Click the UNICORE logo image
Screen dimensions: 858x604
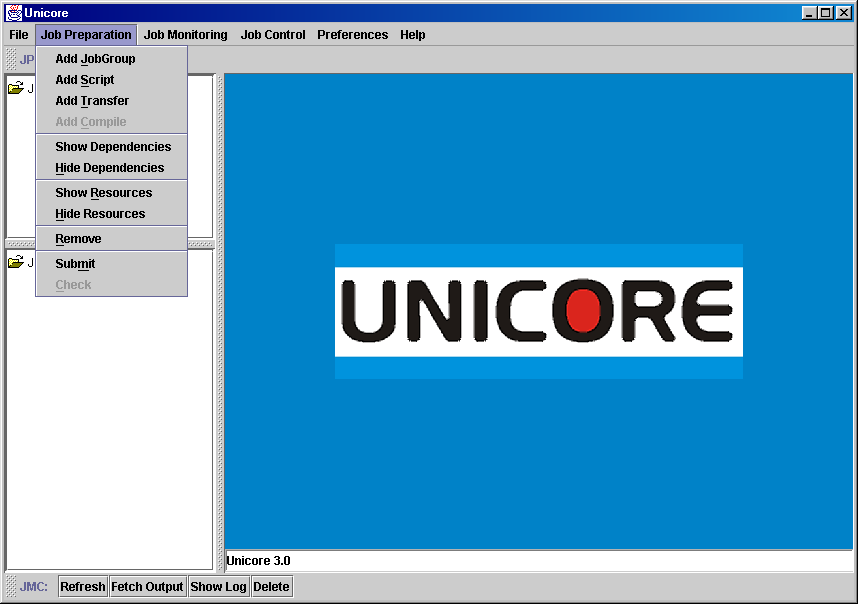(539, 311)
